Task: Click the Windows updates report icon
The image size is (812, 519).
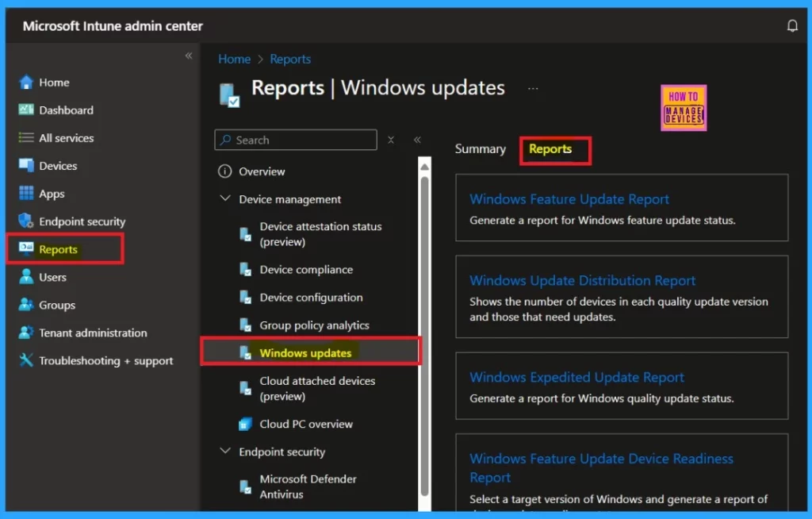Action: coord(246,353)
